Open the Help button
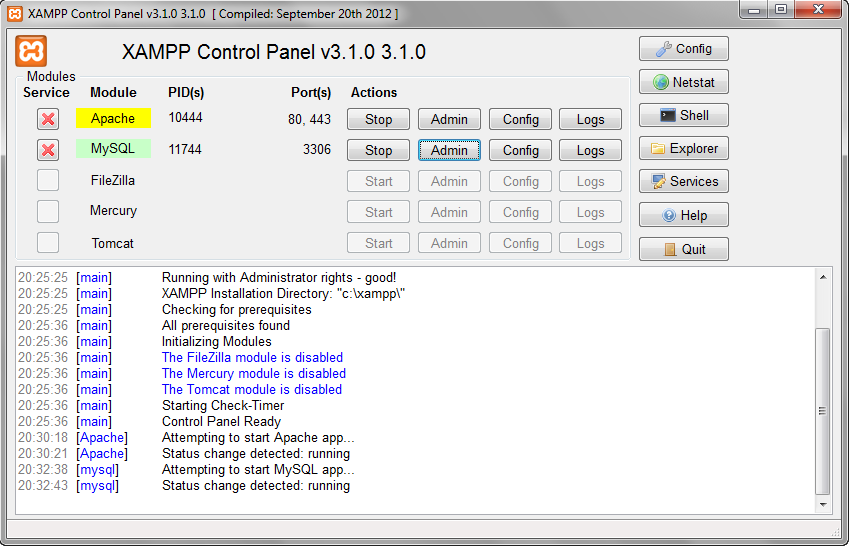This screenshot has width=849, height=546. point(683,215)
